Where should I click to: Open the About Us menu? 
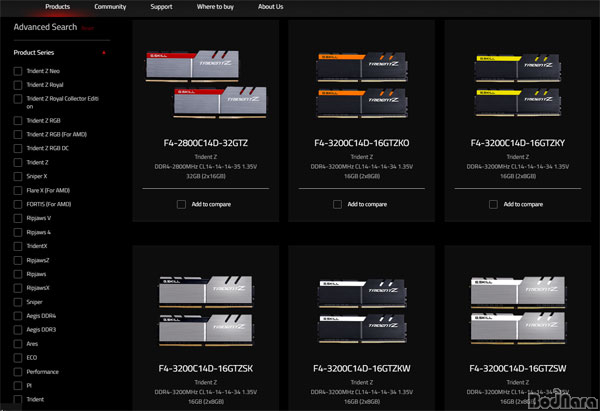[271, 7]
